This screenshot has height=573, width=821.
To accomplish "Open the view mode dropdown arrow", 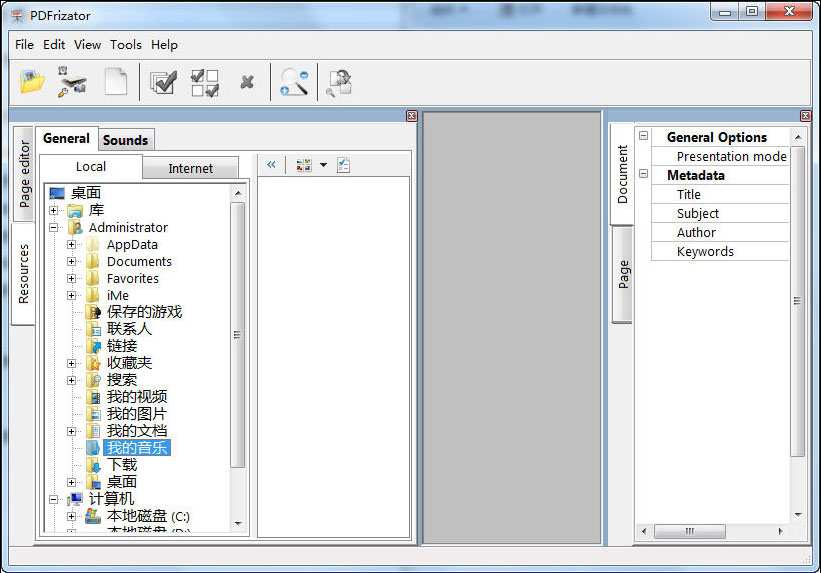I will (x=324, y=165).
